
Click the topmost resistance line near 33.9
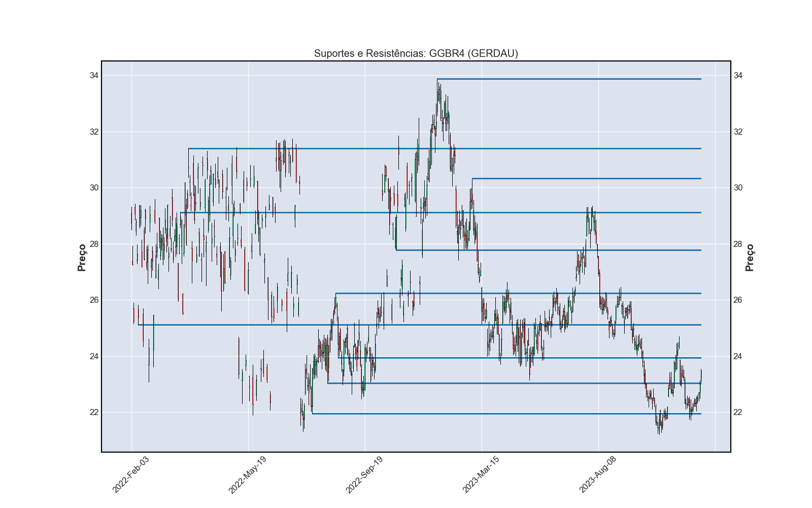coord(569,79)
